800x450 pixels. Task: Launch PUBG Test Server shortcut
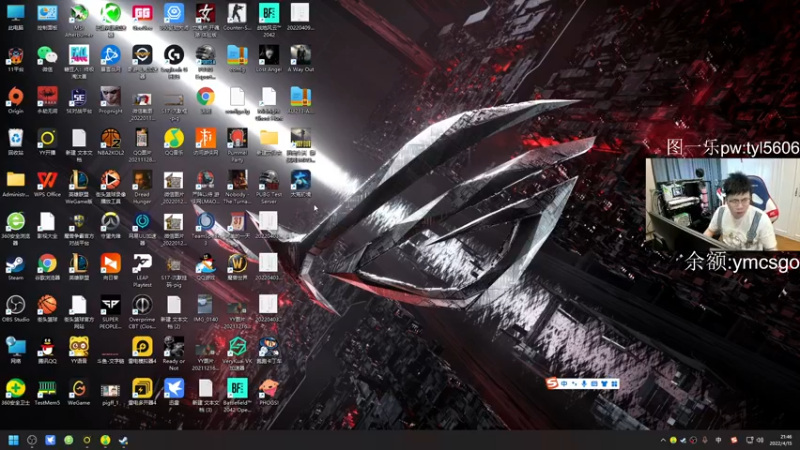click(268, 187)
